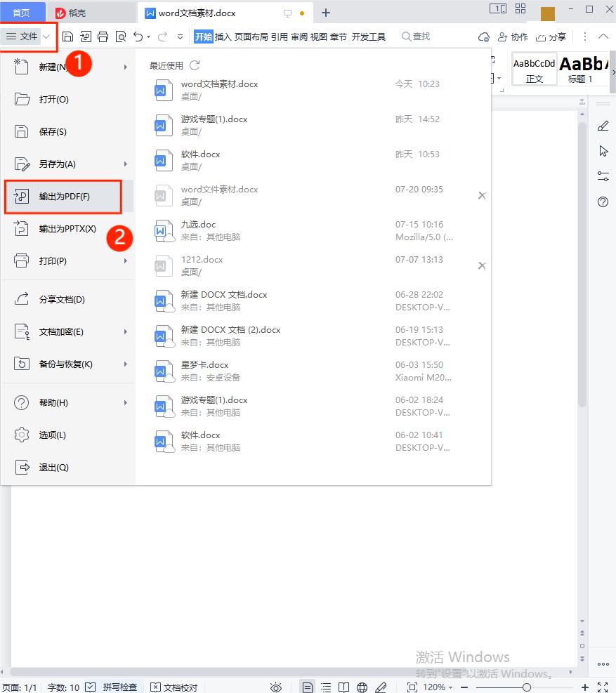Open the Undo history dropdown arrow
This screenshot has width=616, height=693.
[x=149, y=36]
